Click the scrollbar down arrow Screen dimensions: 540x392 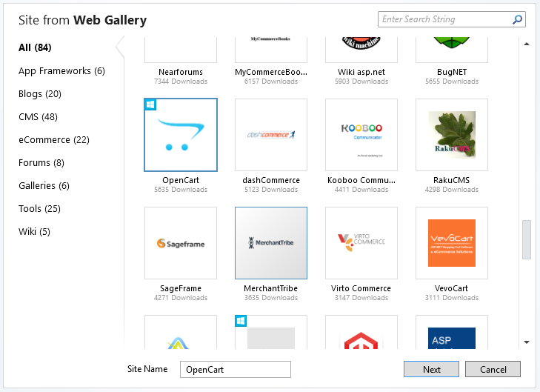[527, 342]
